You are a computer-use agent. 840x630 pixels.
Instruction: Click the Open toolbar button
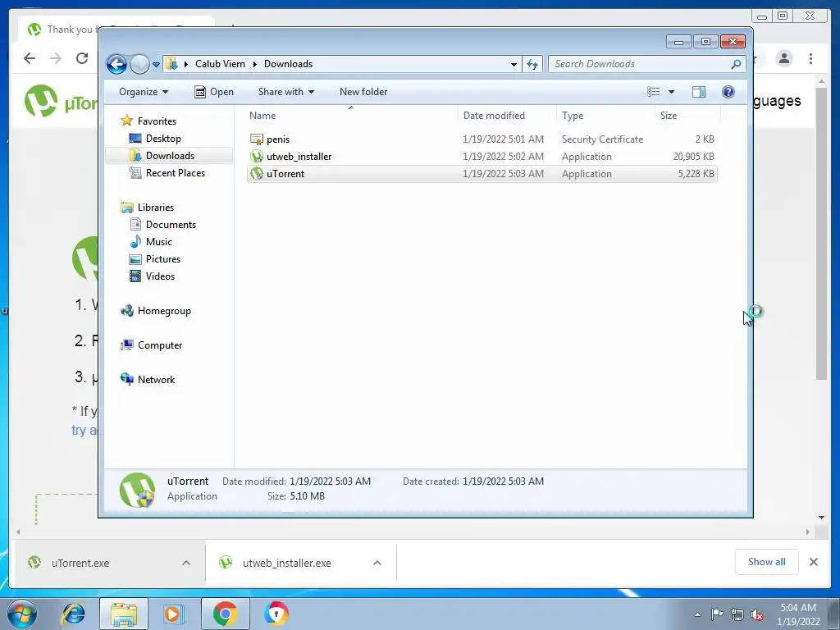coord(214,92)
